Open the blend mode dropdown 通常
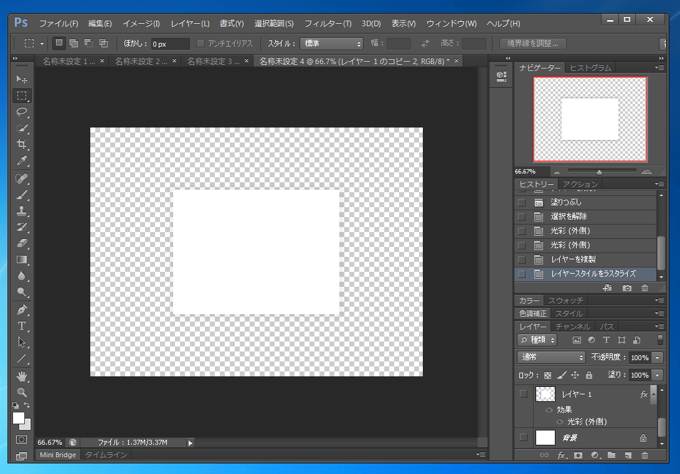Viewport: 680px width, 474px height. pos(551,357)
